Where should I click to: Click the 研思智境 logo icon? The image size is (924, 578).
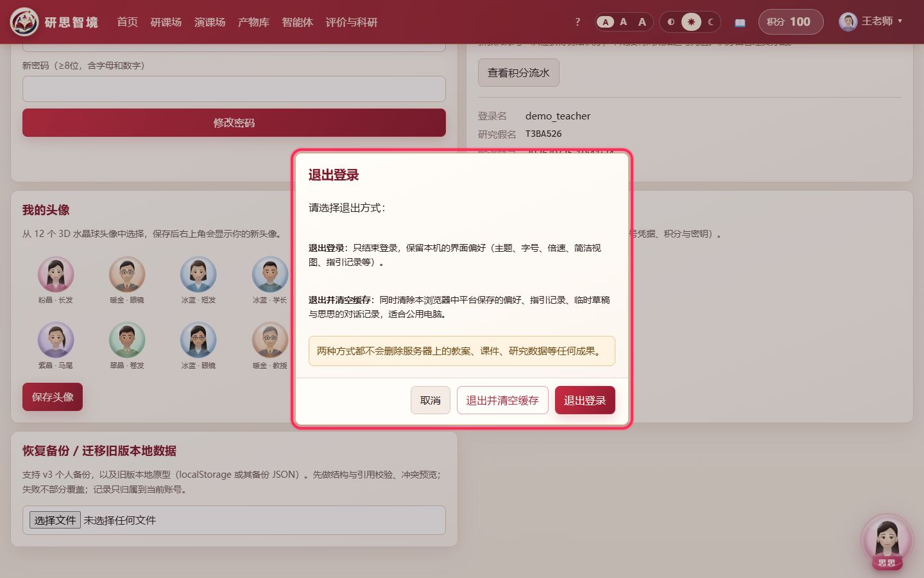pos(24,22)
